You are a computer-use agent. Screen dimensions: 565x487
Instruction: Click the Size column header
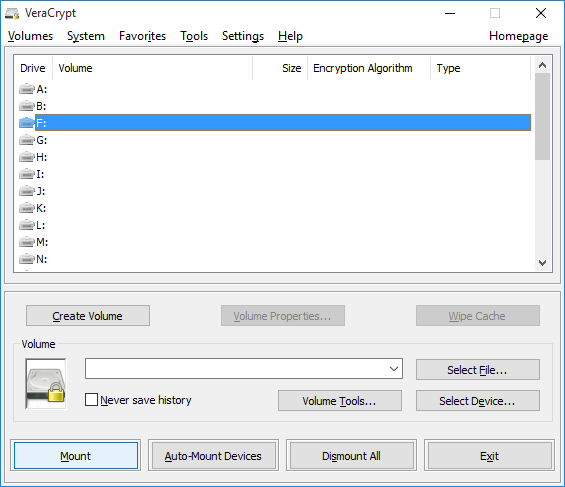pos(280,68)
